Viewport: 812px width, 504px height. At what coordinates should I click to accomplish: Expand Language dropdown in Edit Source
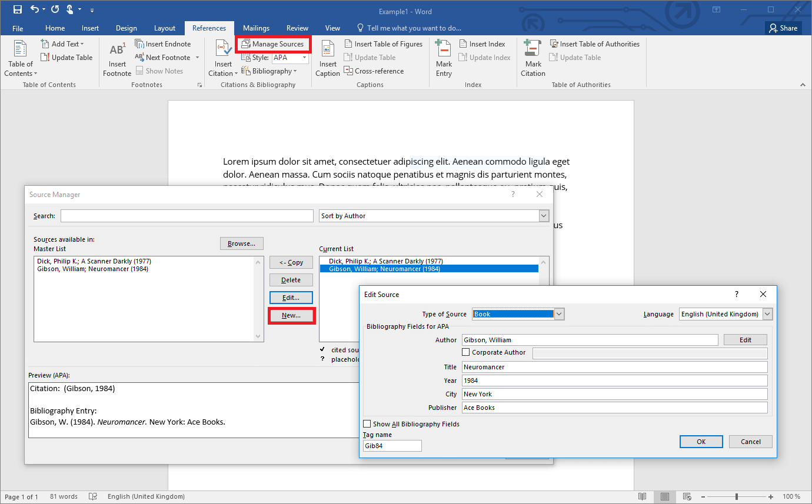tap(767, 314)
